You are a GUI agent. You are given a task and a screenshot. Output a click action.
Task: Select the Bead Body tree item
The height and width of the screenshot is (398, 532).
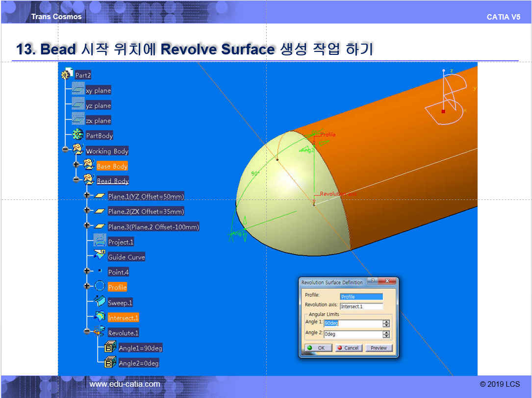pyautogui.click(x=112, y=181)
